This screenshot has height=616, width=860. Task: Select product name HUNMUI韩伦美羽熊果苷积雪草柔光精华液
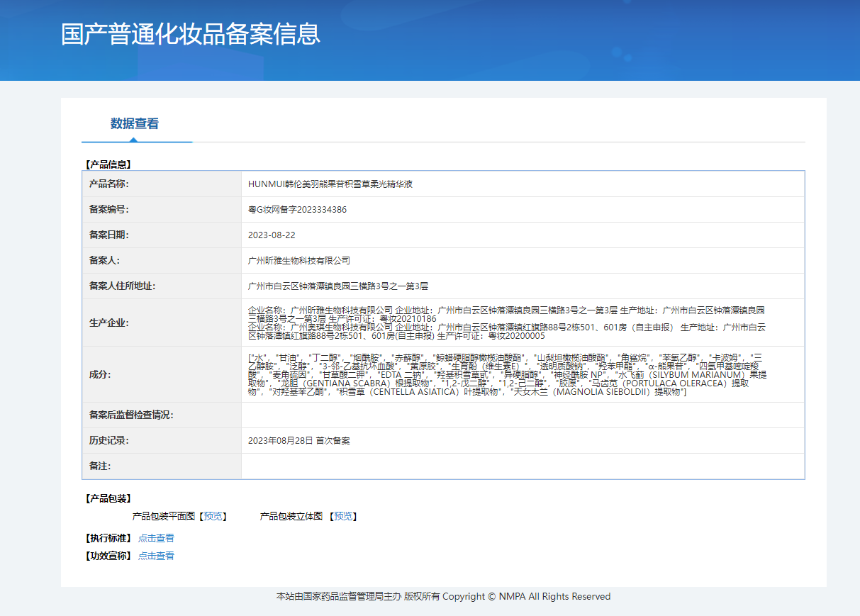point(330,184)
